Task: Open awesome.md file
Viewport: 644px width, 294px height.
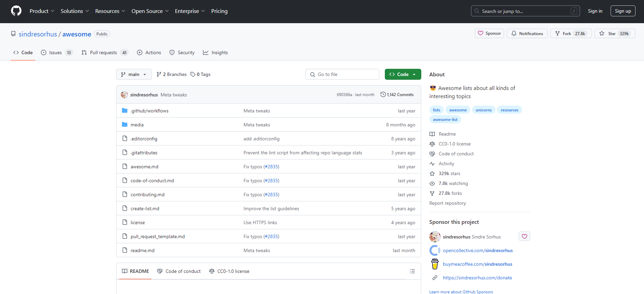Action: pos(144,167)
